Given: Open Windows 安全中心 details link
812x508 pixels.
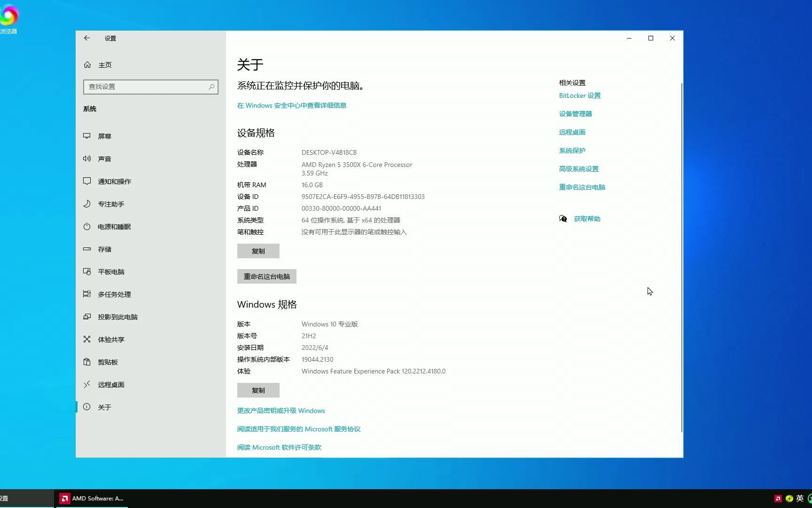Looking at the screenshot, I should (x=292, y=105).
